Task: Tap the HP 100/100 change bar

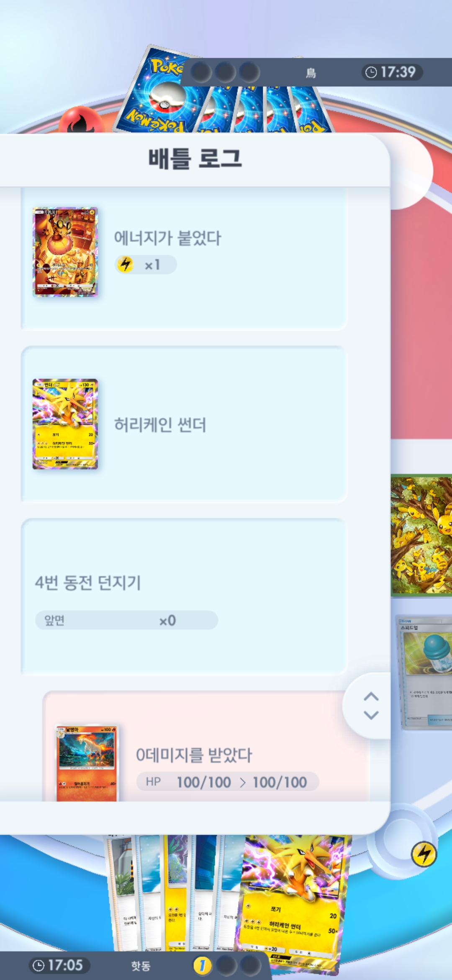Action: tap(228, 782)
